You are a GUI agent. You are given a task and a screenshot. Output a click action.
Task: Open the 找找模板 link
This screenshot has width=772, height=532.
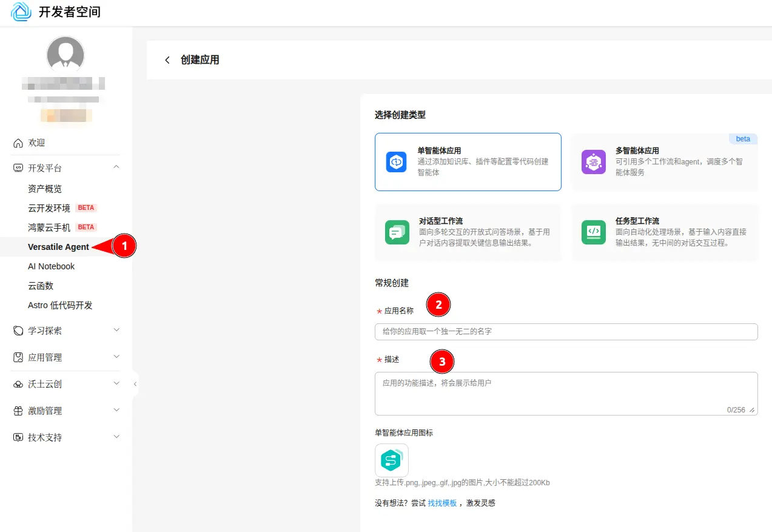click(442, 503)
